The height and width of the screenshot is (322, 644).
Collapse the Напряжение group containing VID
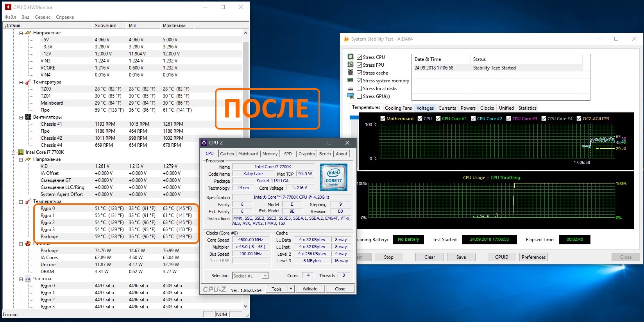pyautogui.click(x=21, y=159)
